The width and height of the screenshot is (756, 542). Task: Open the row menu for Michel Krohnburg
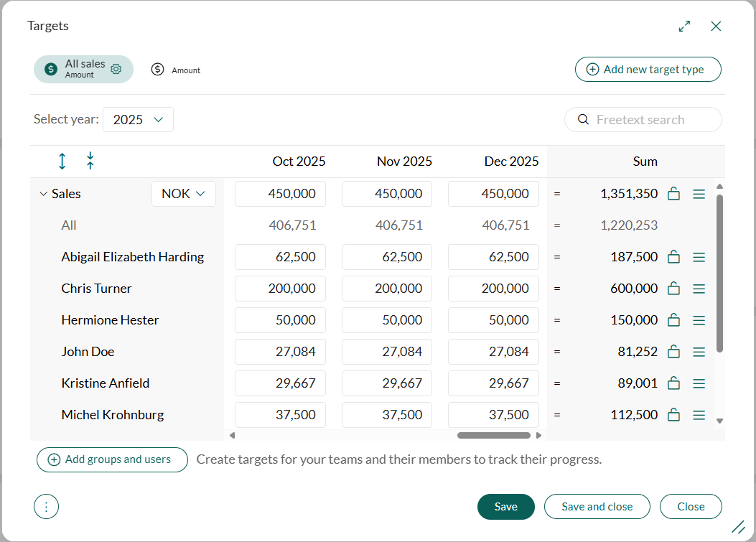(699, 415)
